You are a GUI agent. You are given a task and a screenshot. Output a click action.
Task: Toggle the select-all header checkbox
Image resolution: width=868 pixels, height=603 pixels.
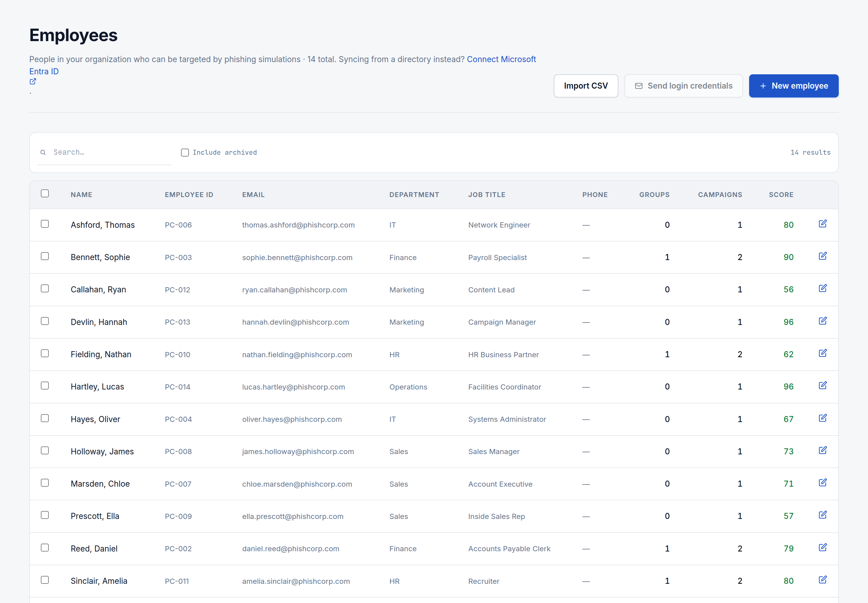44,193
